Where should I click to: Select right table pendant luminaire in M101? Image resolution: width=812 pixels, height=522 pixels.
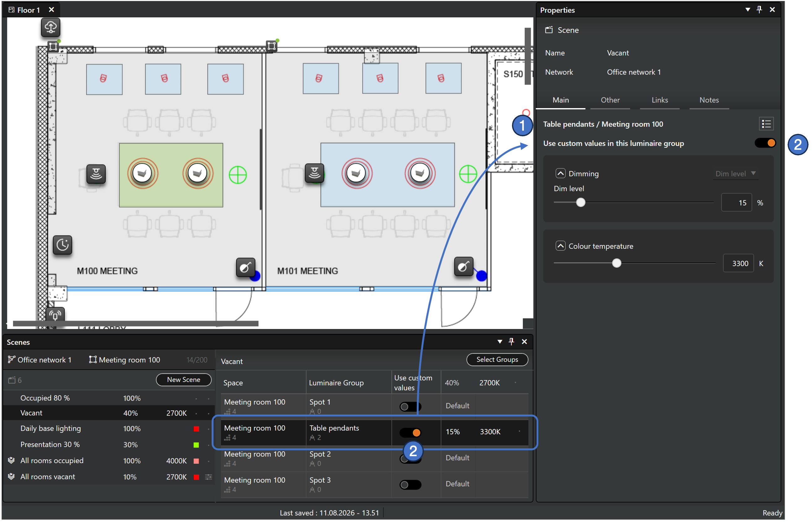420,173
